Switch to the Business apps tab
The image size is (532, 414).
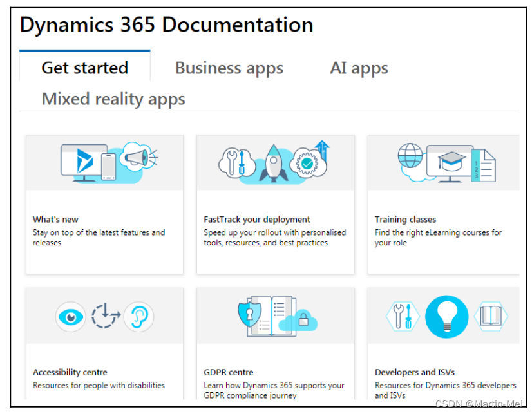click(x=229, y=68)
